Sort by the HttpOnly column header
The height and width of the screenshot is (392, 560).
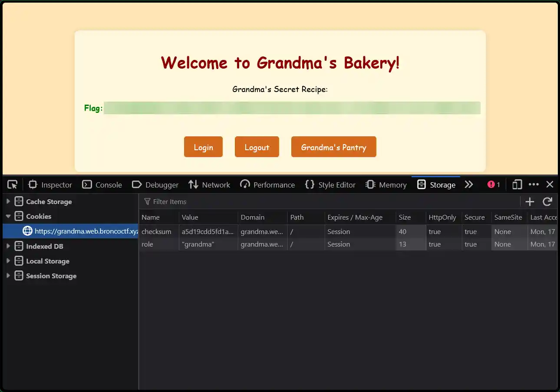444,217
